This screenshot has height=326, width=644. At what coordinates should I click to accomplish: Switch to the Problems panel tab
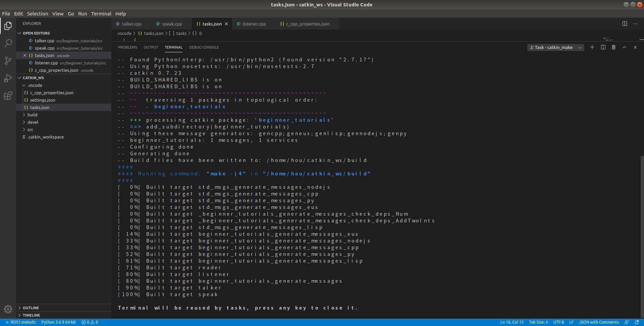pyautogui.click(x=127, y=47)
